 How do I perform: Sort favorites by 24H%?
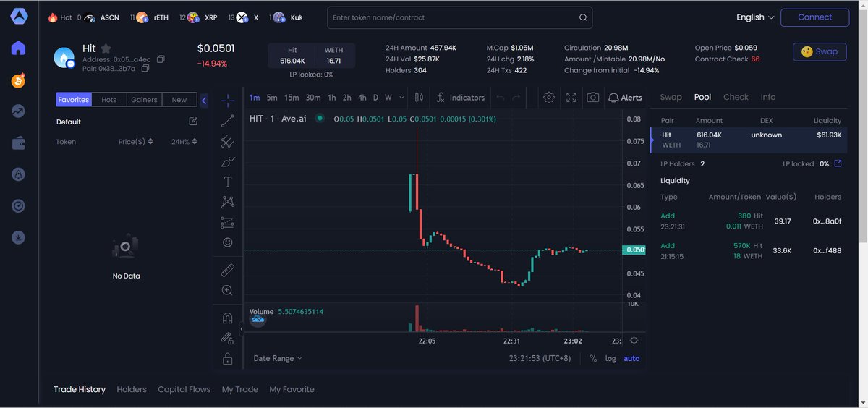[184, 142]
